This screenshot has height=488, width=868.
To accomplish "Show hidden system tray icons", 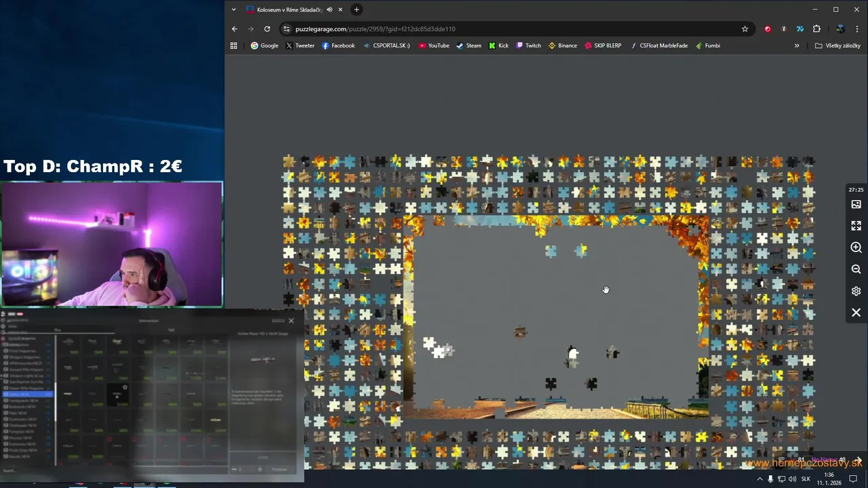I will pos(759,479).
